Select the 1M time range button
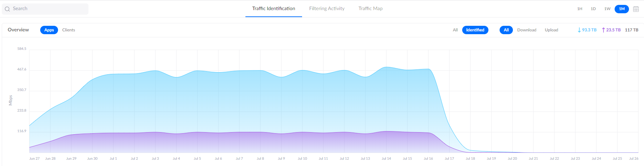 click(x=622, y=9)
